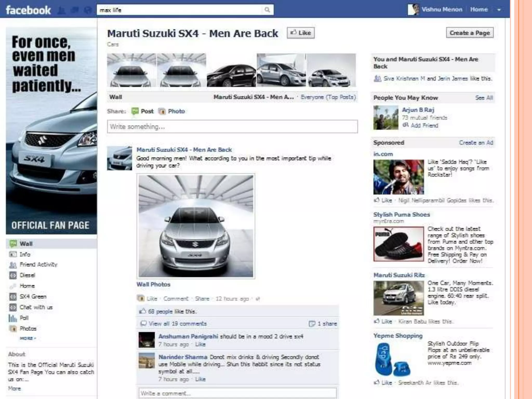
Task: Click Add Friend for Arjun B Raj
Action: pyautogui.click(x=424, y=125)
